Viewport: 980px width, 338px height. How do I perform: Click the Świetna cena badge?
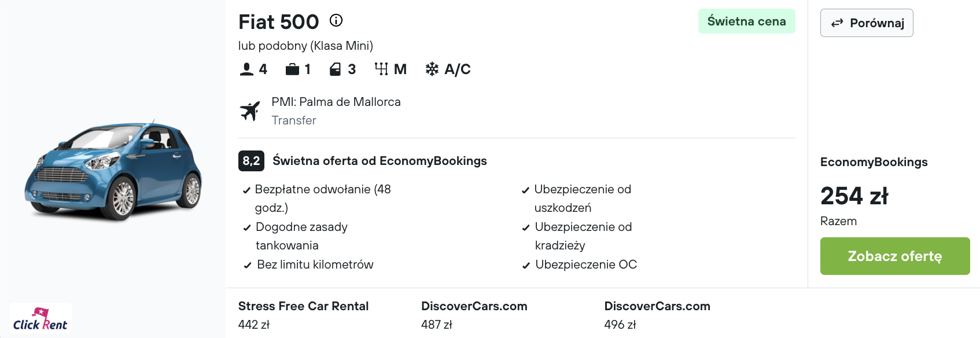(747, 21)
